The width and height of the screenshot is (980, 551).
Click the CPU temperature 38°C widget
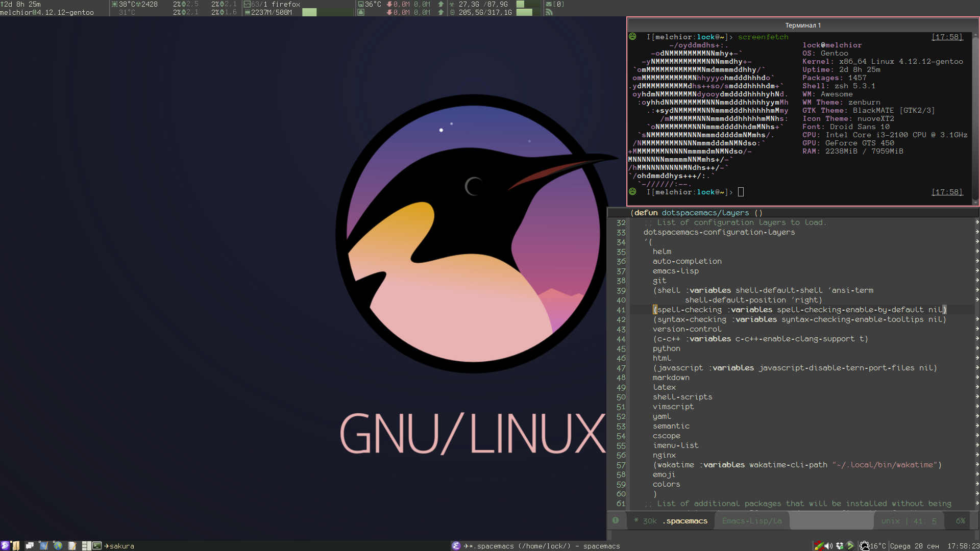click(x=128, y=4)
